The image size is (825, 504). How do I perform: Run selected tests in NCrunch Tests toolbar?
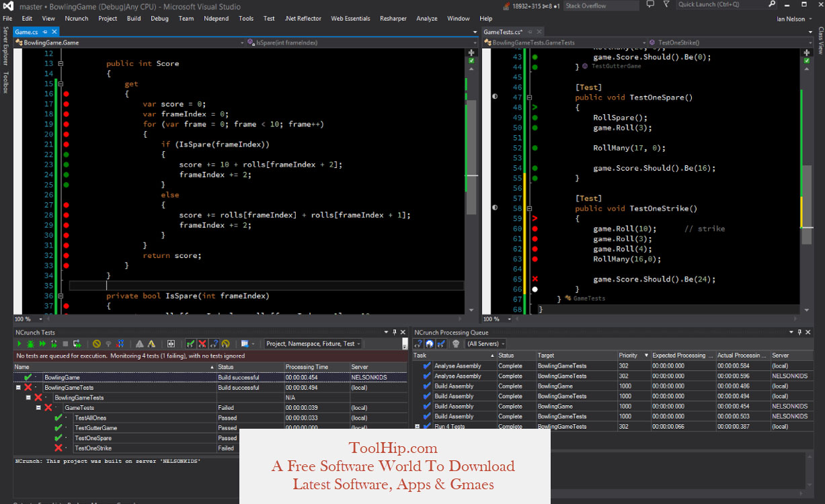(19, 343)
